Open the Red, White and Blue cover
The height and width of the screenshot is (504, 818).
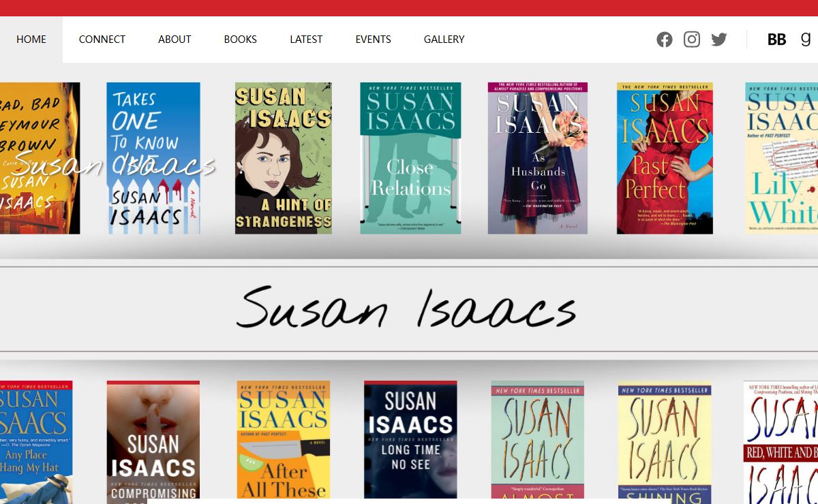point(781,442)
